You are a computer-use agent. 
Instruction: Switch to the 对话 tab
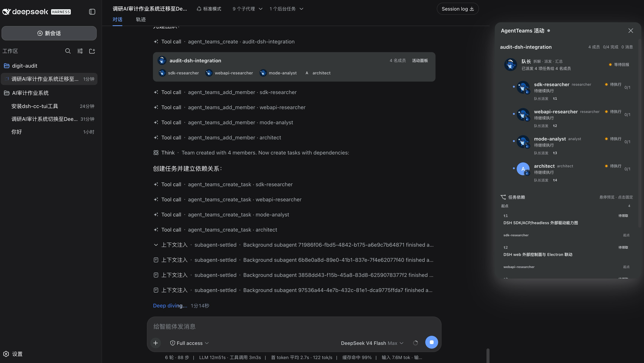(117, 19)
